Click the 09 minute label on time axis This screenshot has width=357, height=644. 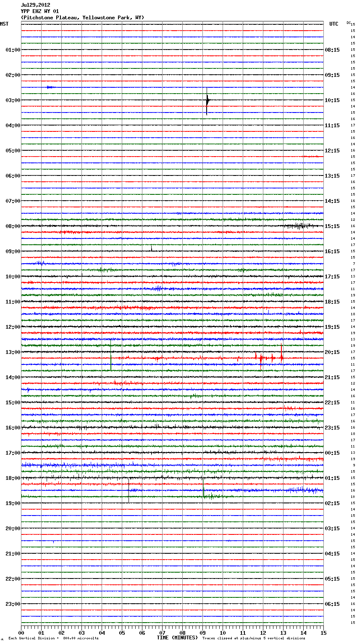tap(202, 633)
